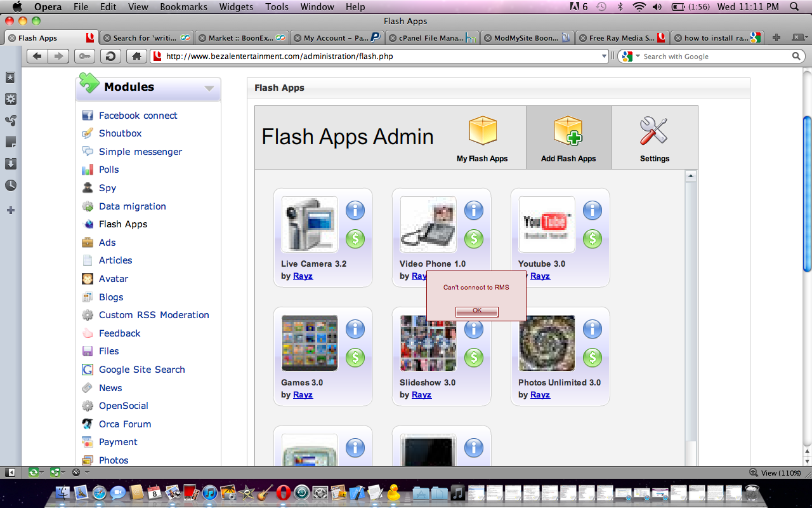Viewport: 812px width, 508px height.
Task: Switch to the Add Flash Apps tab
Action: (x=568, y=137)
